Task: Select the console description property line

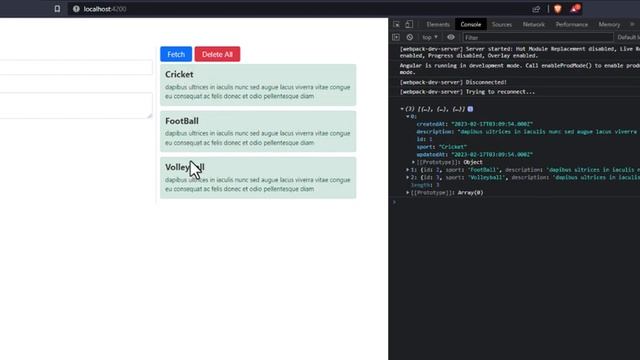Action: (528, 132)
